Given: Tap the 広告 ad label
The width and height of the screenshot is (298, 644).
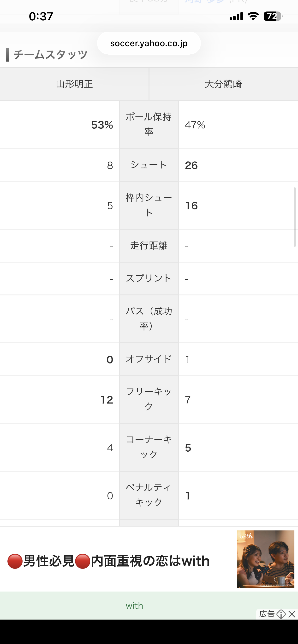Looking at the screenshot, I should [x=267, y=614].
